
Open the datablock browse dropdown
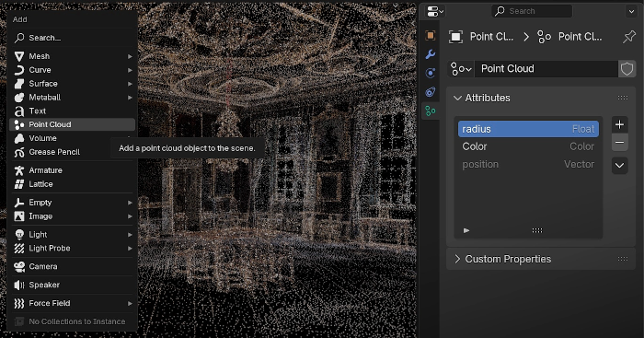tap(461, 69)
